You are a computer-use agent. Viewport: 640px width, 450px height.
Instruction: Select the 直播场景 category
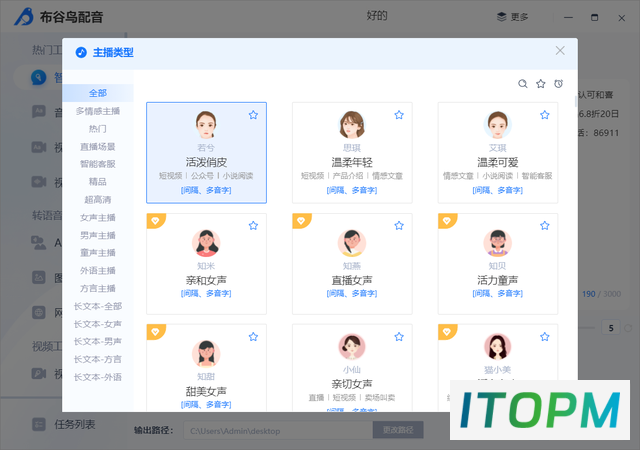(98, 147)
